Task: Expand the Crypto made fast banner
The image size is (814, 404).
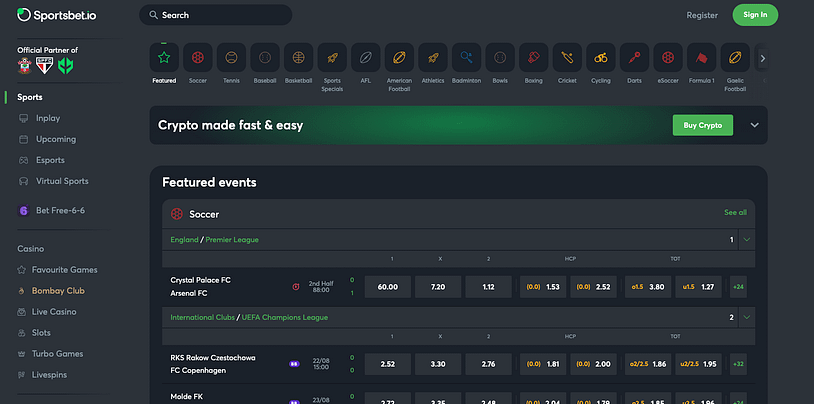Action: [754, 125]
